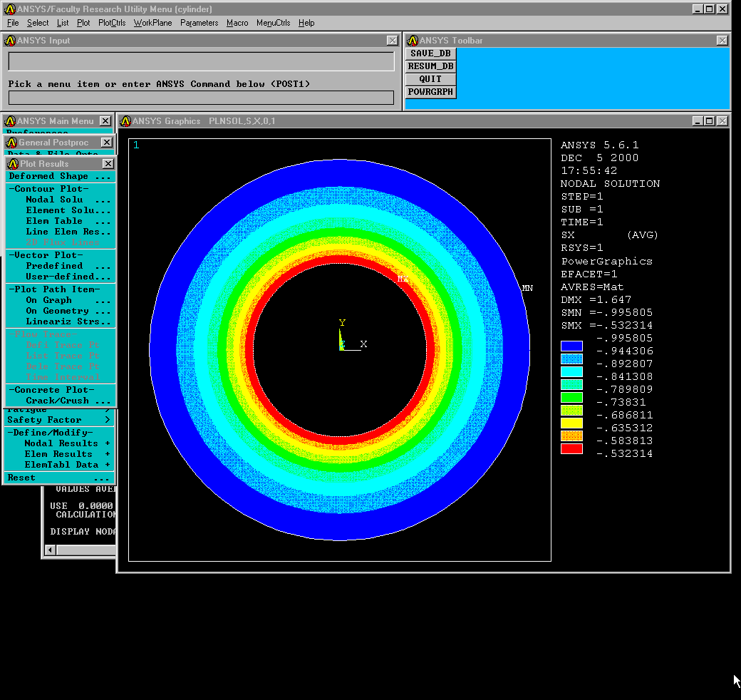
Task: Open the Help menu
Action: click(306, 23)
